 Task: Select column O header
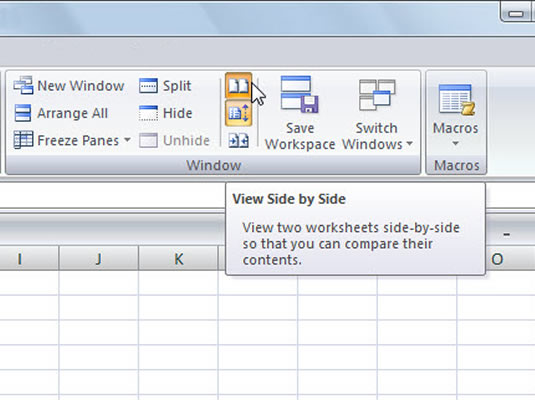[x=510, y=259]
